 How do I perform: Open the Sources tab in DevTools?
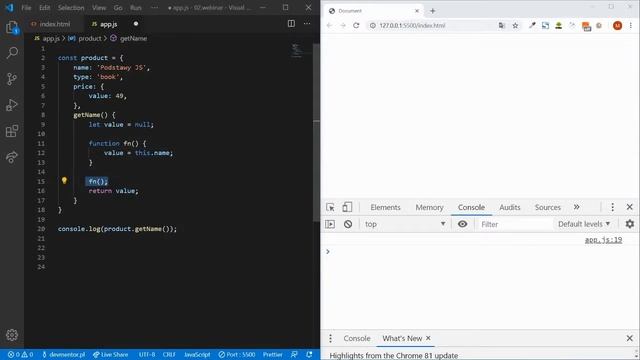pos(548,207)
